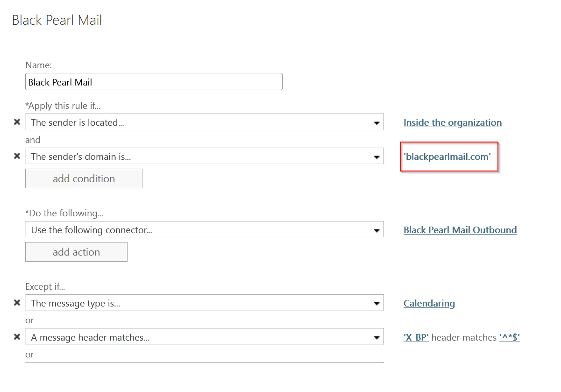561x392 pixels.
Task: Click the add condition button
Action: coord(84,178)
